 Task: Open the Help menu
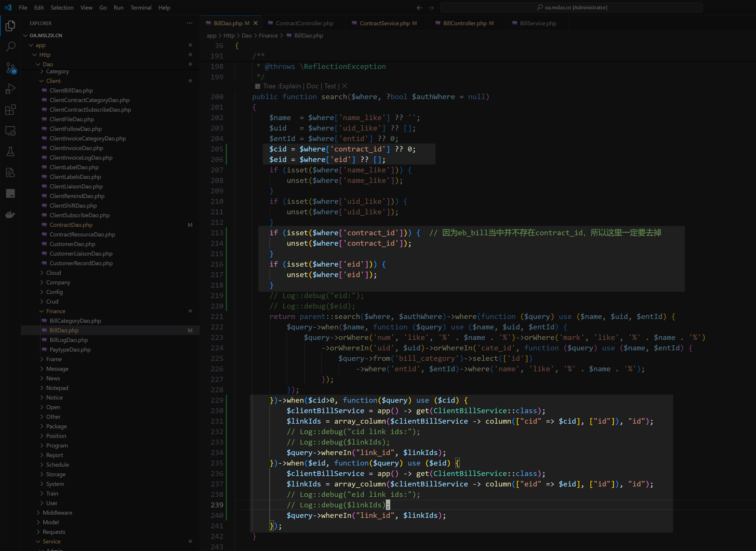(x=164, y=7)
